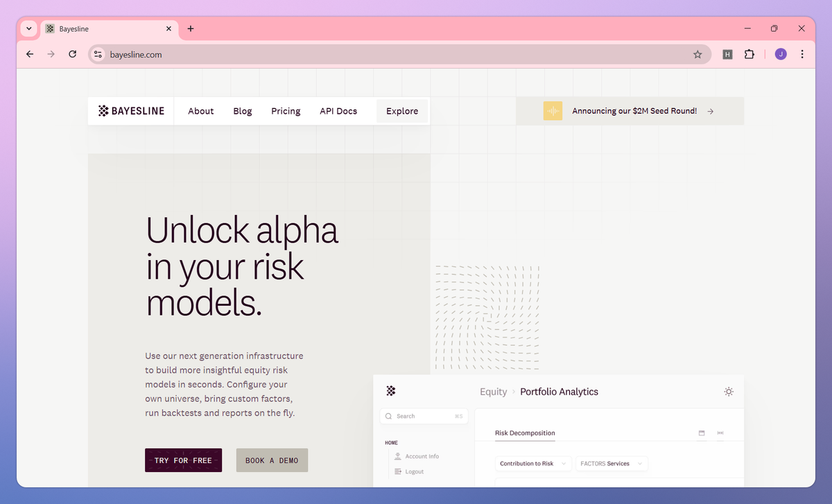Click the browser back arrow
This screenshot has width=832, height=504.
pos(30,54)
